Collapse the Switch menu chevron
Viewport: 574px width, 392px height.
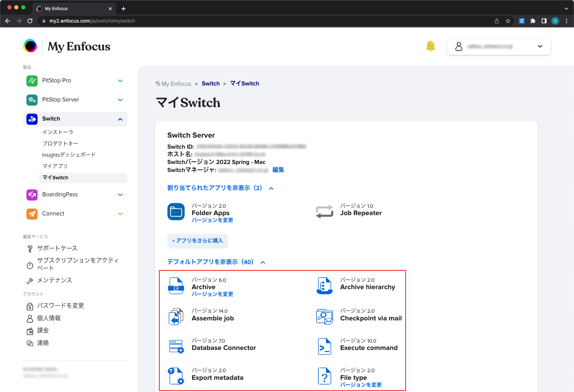120,119
